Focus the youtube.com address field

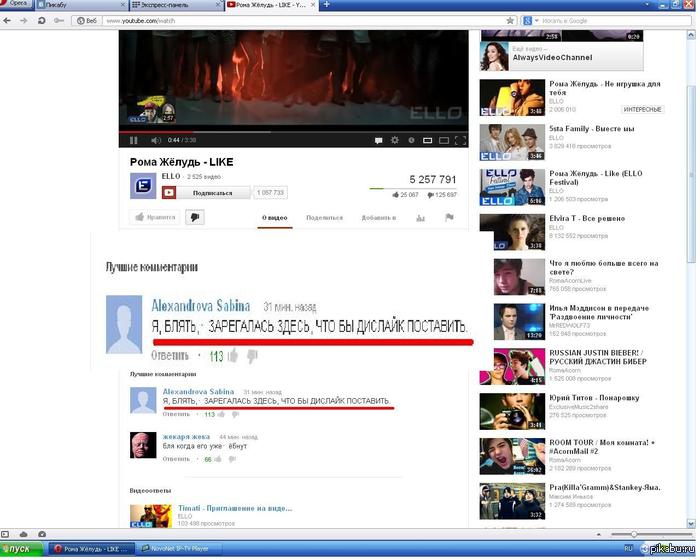pyautogui.click(x=304, y=21)
